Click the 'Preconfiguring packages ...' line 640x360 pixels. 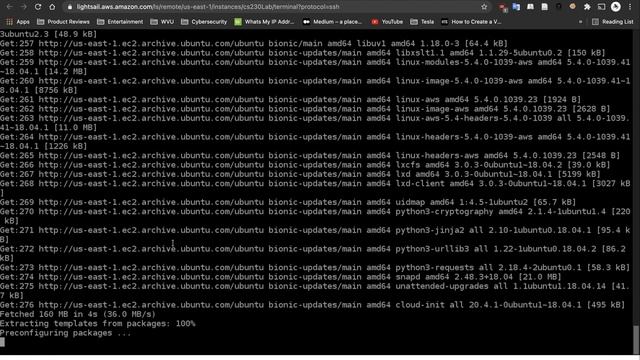[x=66, y=333]
